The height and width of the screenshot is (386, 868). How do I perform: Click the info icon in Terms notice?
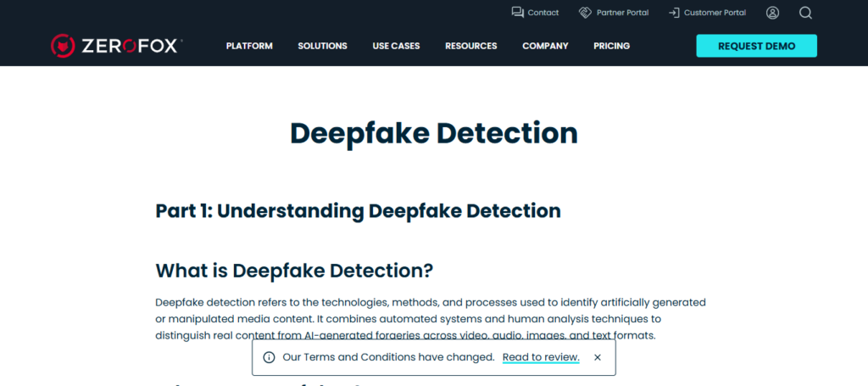(x=269, y=357)
